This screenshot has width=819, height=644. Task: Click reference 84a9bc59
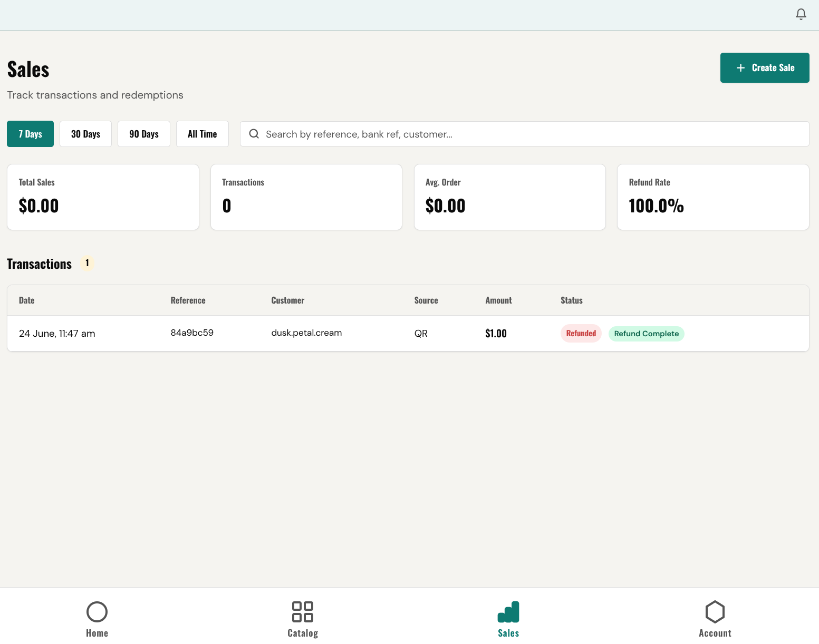point(192,333)
